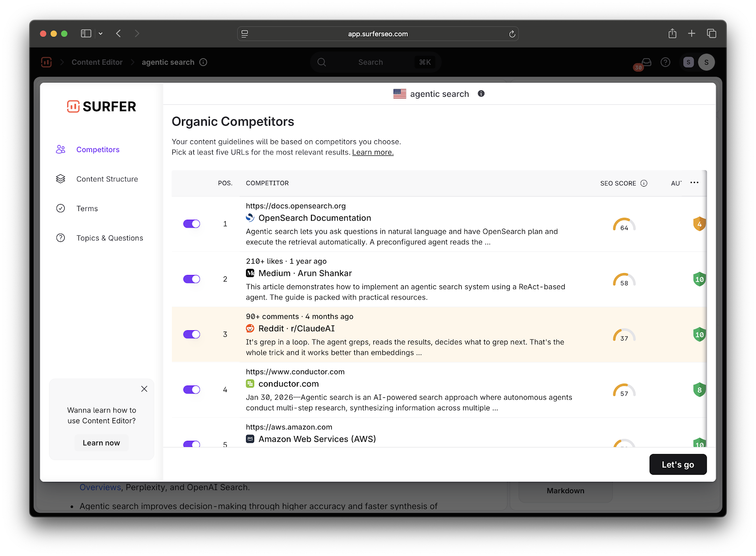The width and height of the screenshot is (756, 556).
Task: Click the SEO SCORE column header
Action: click(x=618, y=183)
